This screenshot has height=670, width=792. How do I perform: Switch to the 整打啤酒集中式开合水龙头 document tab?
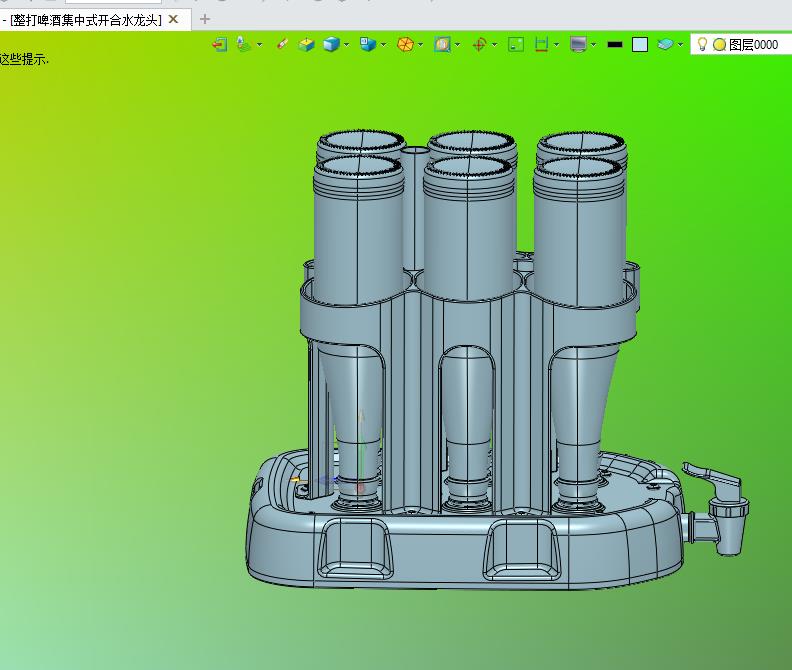[85, 20]
